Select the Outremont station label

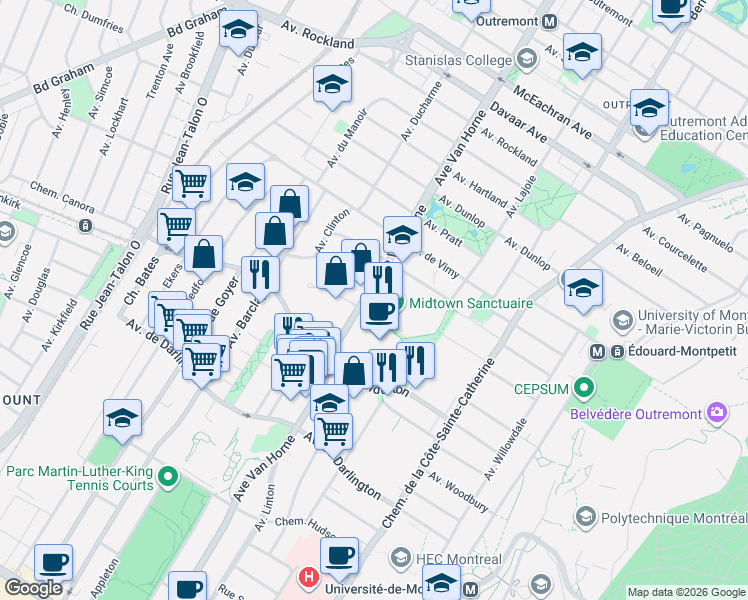pyautogui.click(x=507, y=21)
